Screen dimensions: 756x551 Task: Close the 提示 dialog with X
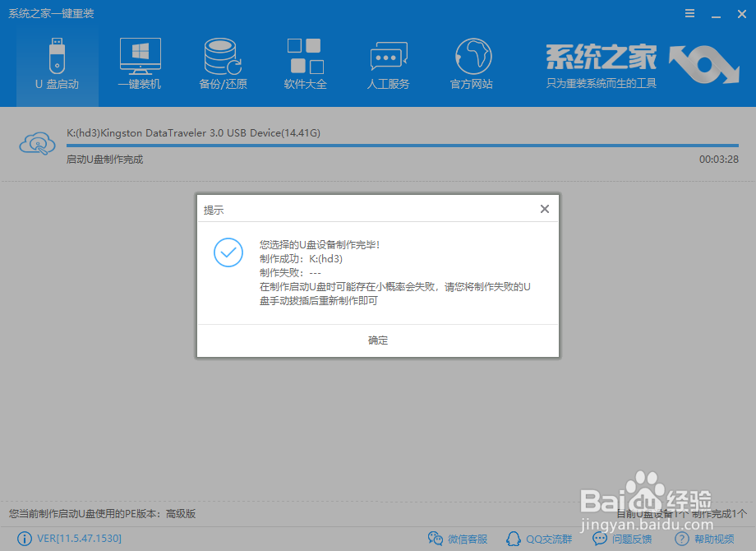tap(545, 209)
